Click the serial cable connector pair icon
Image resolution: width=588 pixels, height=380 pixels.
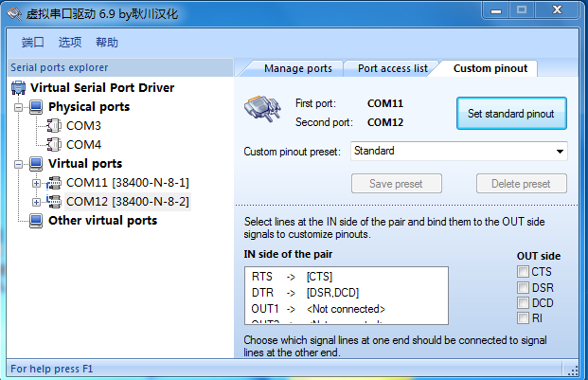(x=262, y=109)
